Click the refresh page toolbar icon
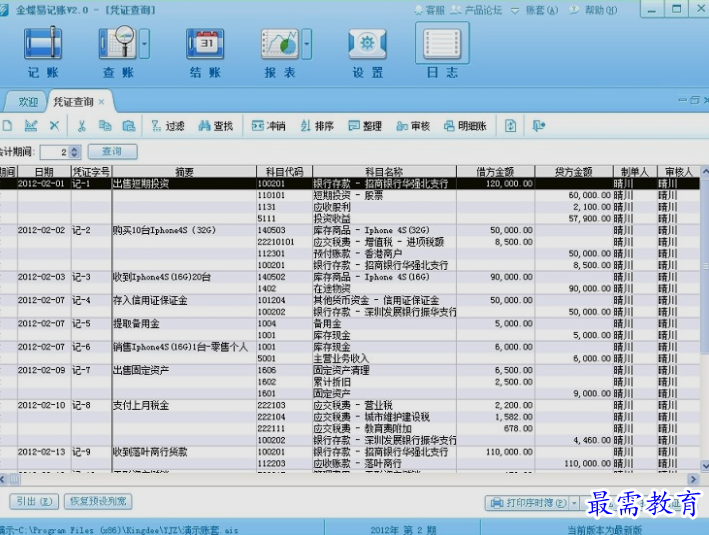 [510, 126]
